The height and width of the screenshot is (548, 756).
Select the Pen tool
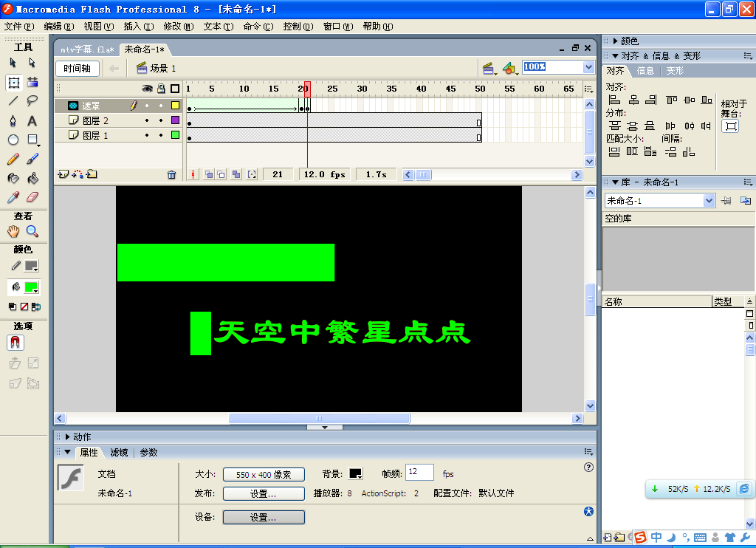click(x=13, y=120)
